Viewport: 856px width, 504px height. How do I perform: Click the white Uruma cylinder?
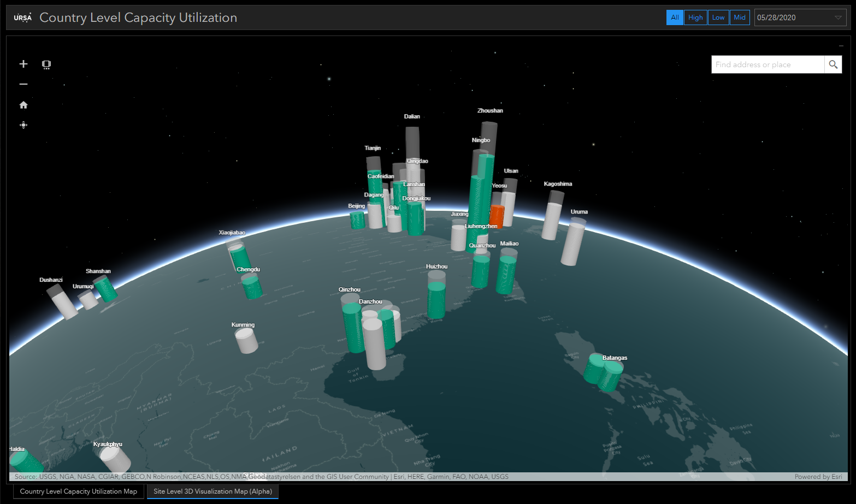coord(572,244)
